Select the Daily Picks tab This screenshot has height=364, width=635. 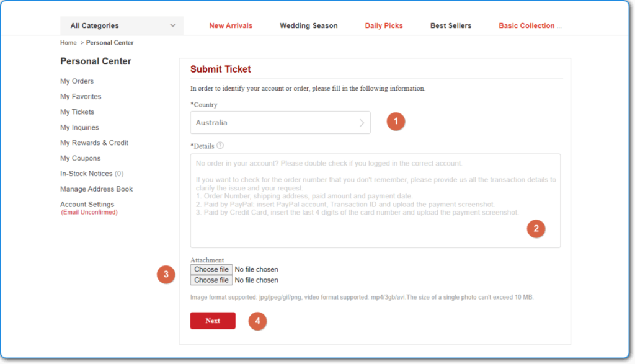pos(384,25)
